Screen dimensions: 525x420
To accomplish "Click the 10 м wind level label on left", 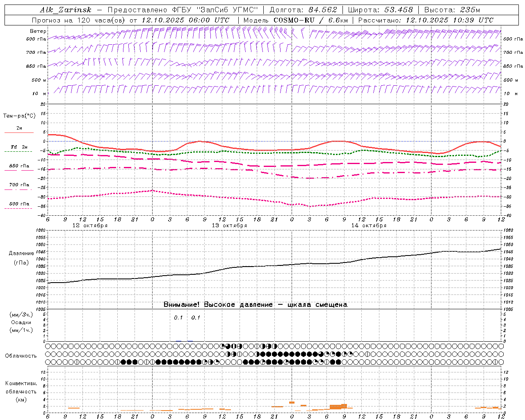I will pyautogui.click(x=39, y=94).
